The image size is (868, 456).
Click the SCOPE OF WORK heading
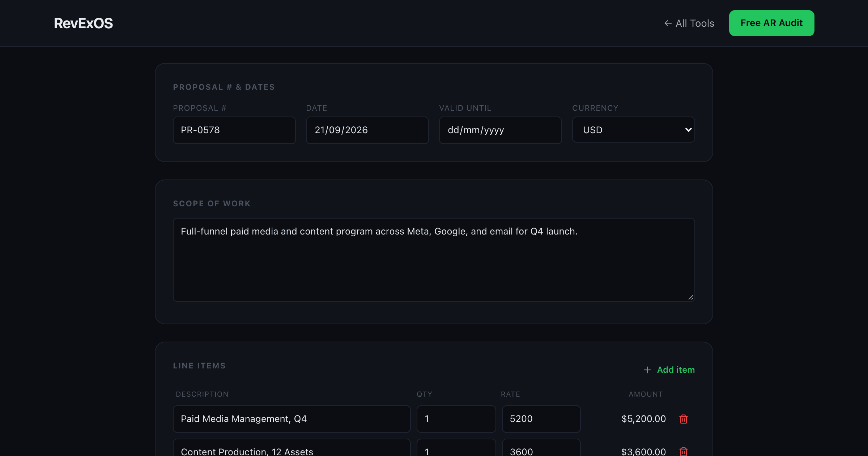click(212, 204)
